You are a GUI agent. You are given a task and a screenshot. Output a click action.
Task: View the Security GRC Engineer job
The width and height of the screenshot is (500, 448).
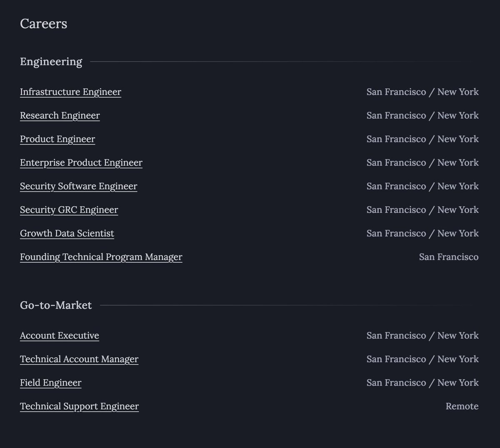[x=69, y=210]
